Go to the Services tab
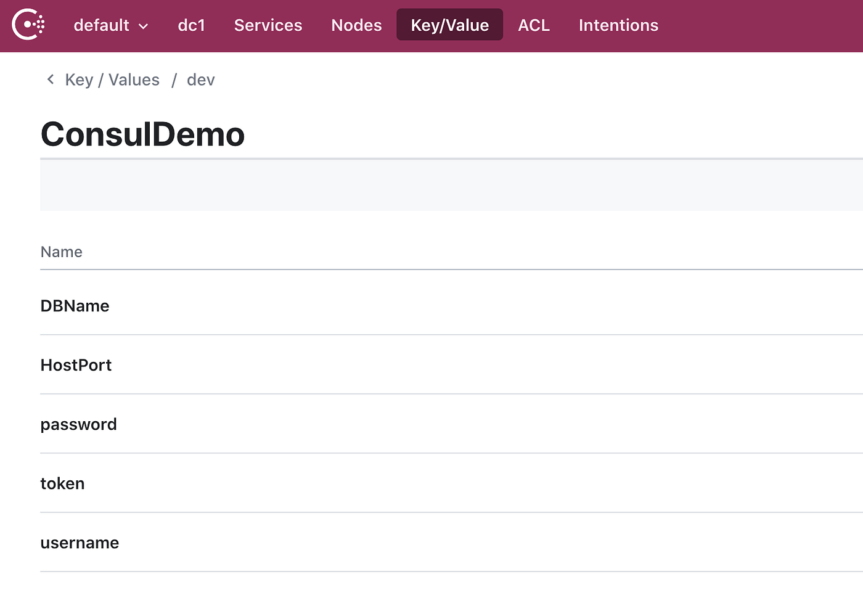This screenshot has width=863, height=616. 268,25
